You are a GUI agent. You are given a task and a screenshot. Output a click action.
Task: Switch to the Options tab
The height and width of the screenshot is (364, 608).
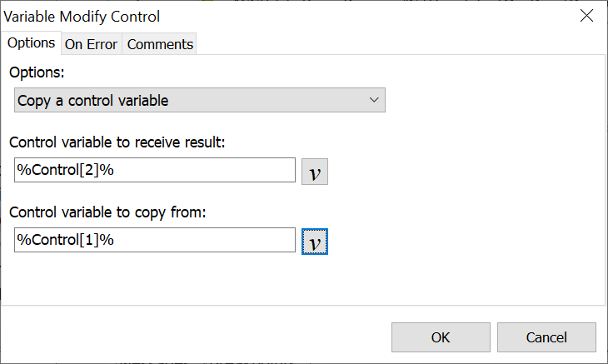[x=31, y=43]
